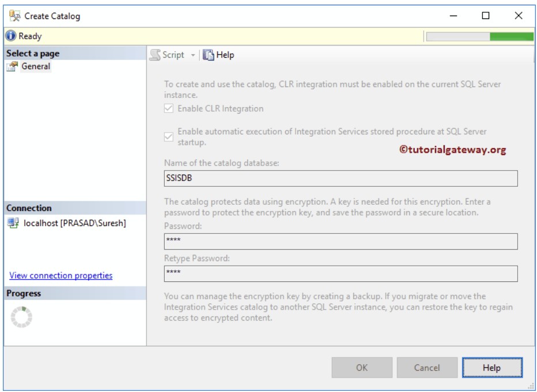Click the OK button
Viewport: 537px width, 392px height.
pyautogui.click(x=362, y=368)
